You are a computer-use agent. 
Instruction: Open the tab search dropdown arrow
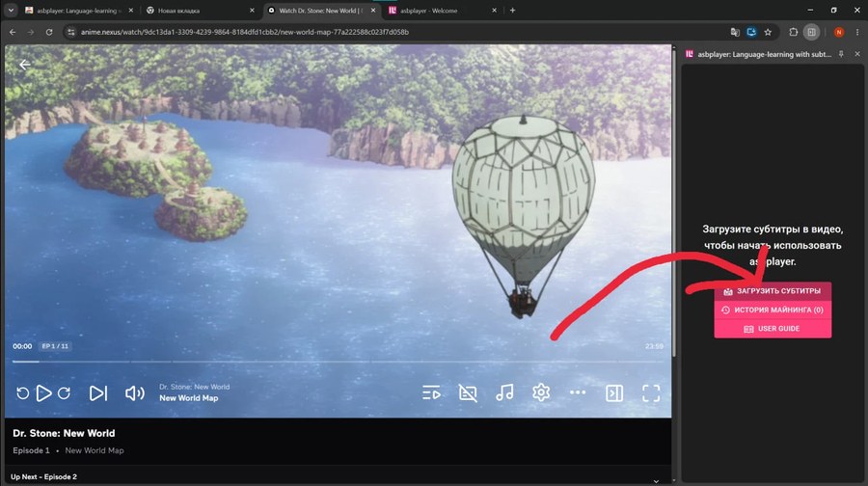click(11, 10)
